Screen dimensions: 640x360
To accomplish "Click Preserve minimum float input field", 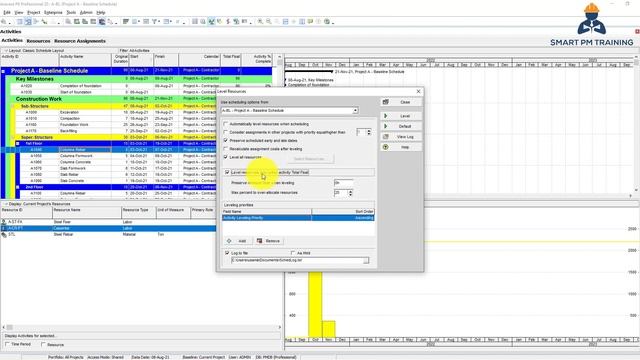I will [343, 183].
